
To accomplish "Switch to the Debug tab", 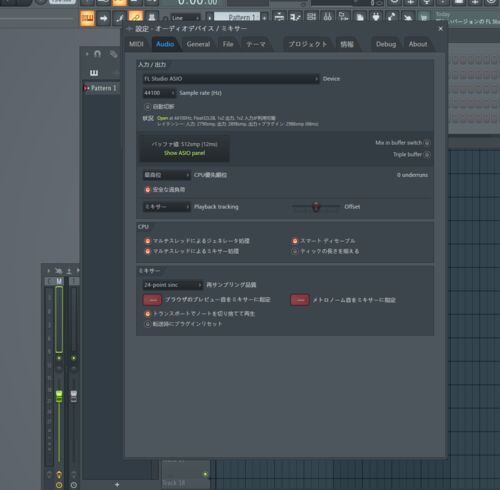I will pos(386,44).
